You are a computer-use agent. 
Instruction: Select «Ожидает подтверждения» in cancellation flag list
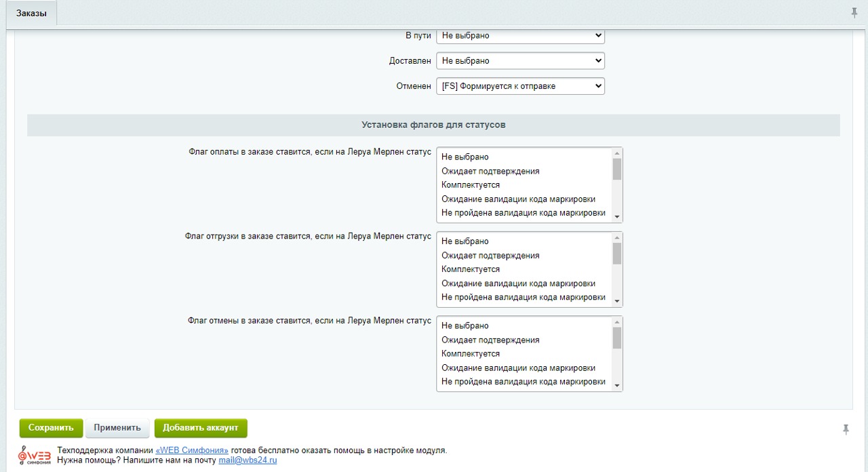click(x=490, y=340)
